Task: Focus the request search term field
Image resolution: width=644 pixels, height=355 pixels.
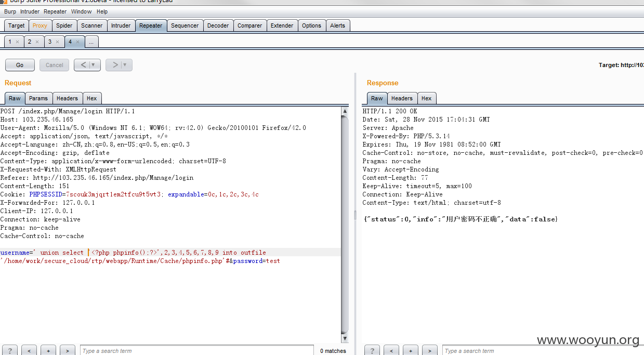Action: point(197,351)
